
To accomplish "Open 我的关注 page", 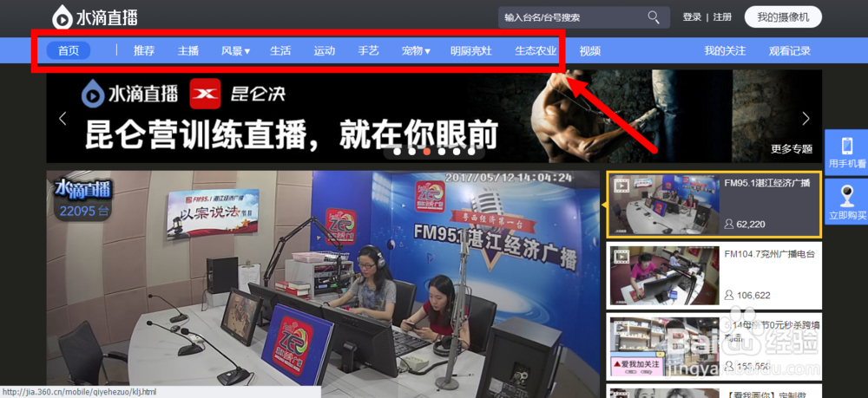I will (725, 51).
